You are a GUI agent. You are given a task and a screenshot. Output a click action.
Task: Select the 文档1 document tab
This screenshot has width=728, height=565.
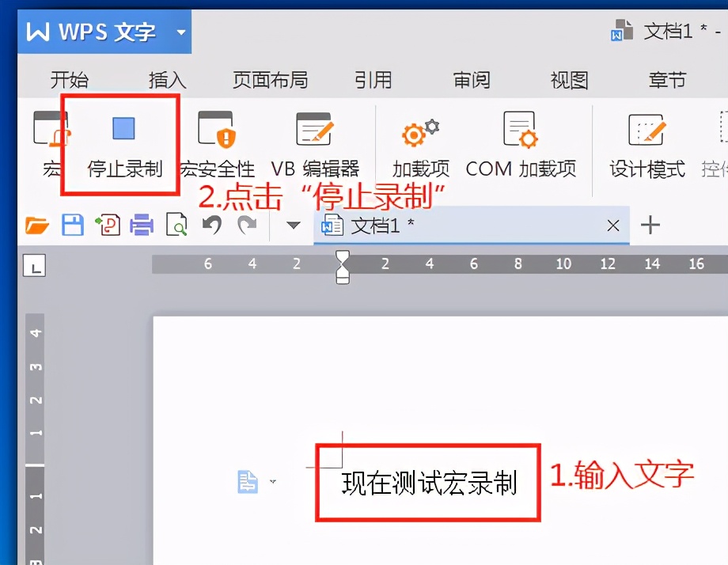[x=472, y=226]
